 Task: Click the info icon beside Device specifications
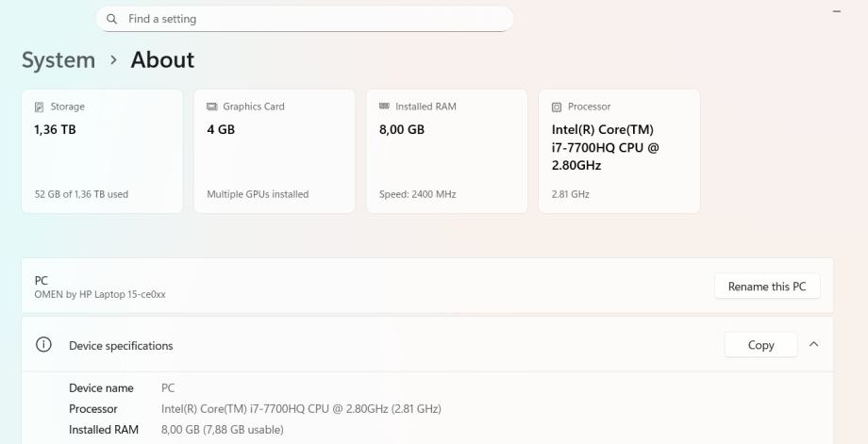[x=43, y=345]
